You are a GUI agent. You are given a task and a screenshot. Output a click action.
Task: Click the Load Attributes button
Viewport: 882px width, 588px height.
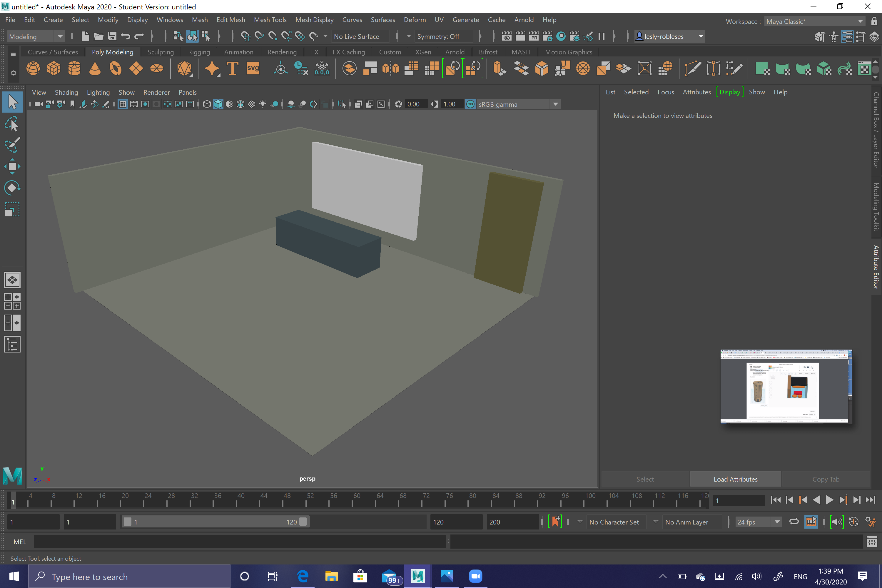735,479
